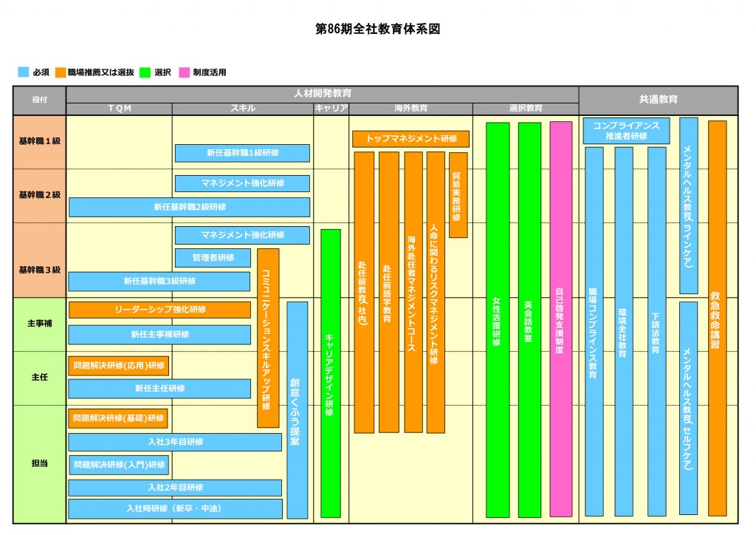Click the 人命に関わるリスクマネジメント研修 bar
Viewport: 756px width, 535px height.
pos(436,293)
